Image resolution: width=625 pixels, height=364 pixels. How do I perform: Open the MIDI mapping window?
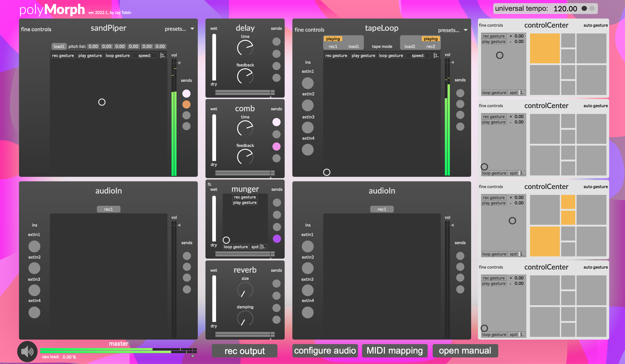pyautogui.click(x=395, y=351)
